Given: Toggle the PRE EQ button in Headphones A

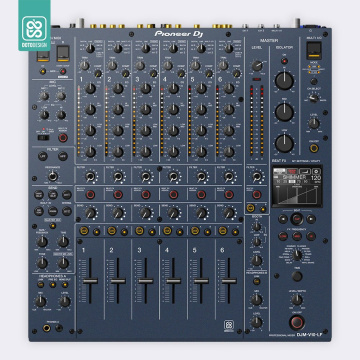Looking at the screenshot, I should tap(53, 284).
